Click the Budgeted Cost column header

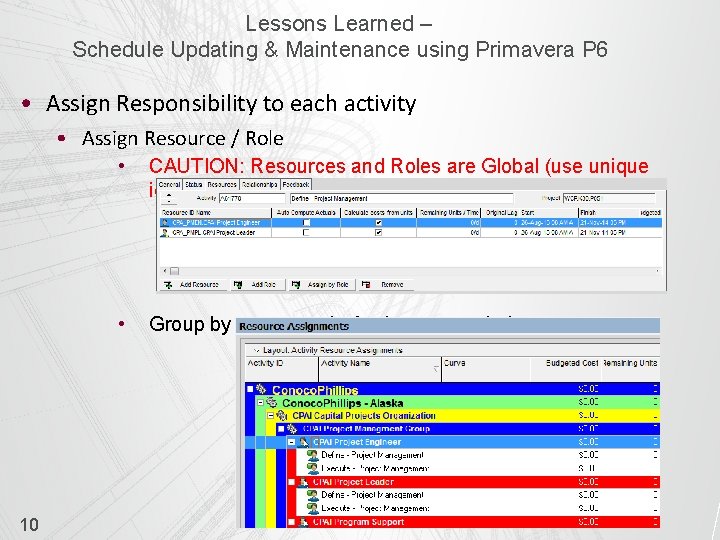(x=565, y=369)
